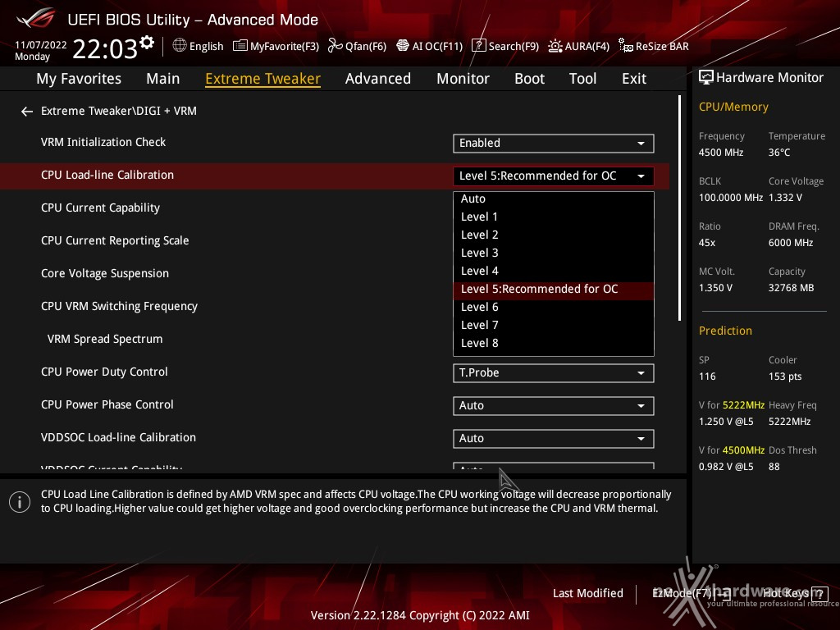
Task: Open the CPU Power Duty Control dropdown
Action: pyautogui.click(x=554, y=373)
